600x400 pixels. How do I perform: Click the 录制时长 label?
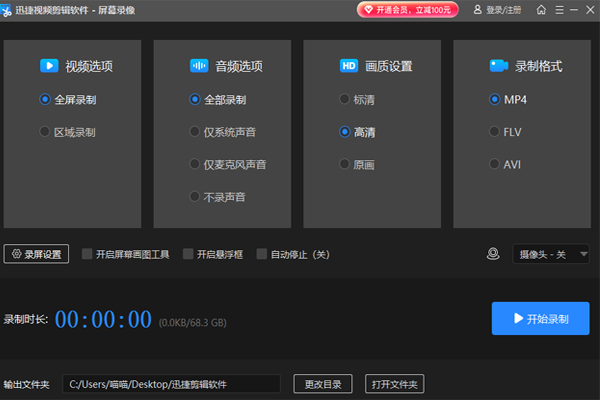26,319
